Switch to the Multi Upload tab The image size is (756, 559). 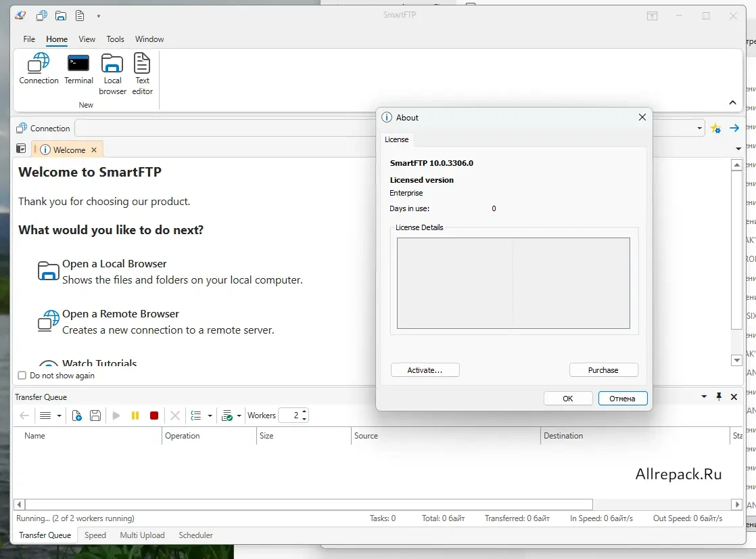[142, 535]
